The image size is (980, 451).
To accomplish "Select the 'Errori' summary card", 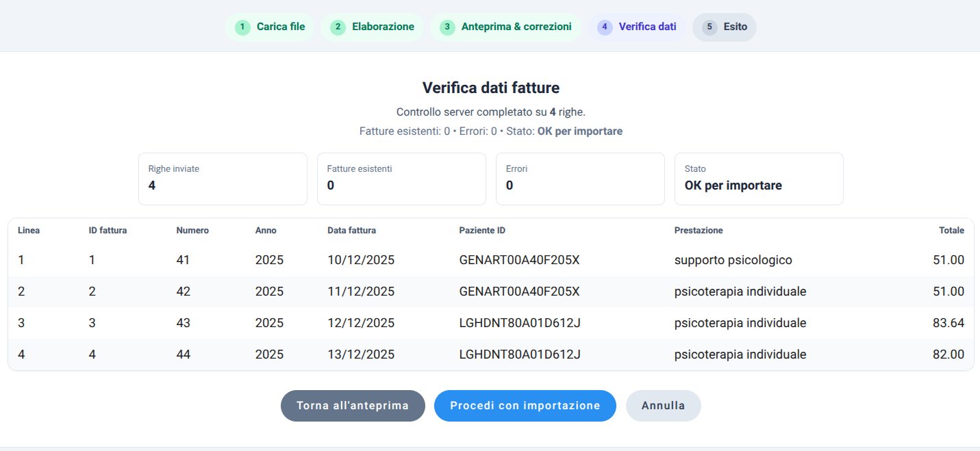I will tap(580, 179).
